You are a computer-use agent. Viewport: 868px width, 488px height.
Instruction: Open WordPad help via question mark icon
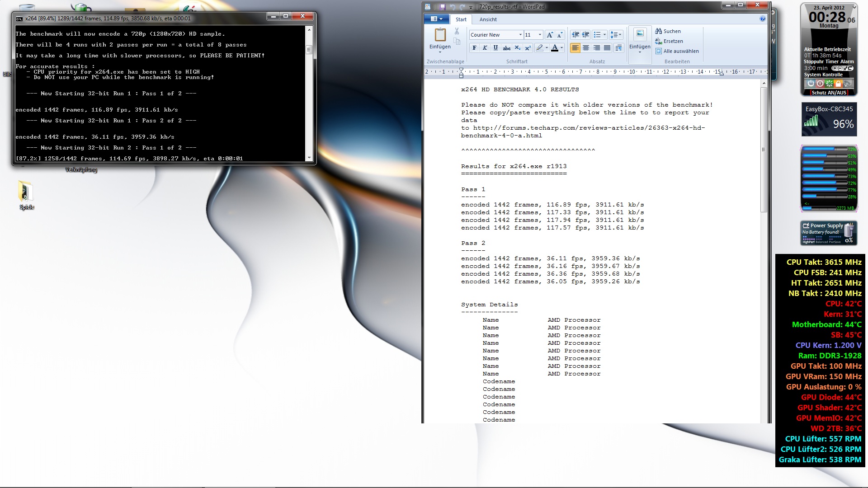pyautogui.click(x=762, y=19)
